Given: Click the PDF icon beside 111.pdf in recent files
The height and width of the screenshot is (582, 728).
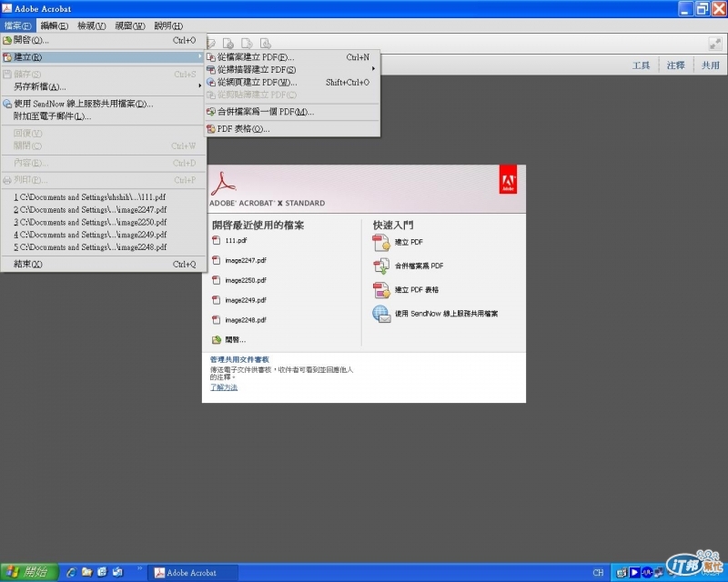Looking at the screenshot, I should click(216, 240).
